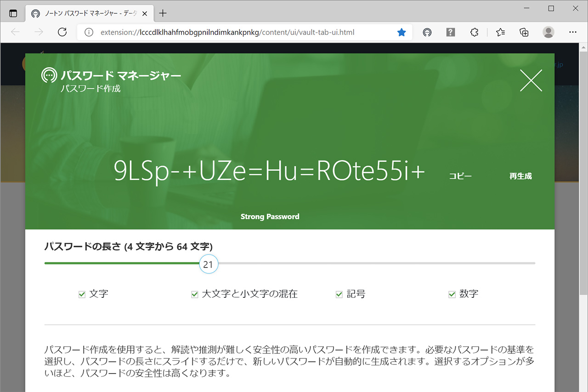Open the tab actions menu icon
The image size is (588, 392).
13,13
